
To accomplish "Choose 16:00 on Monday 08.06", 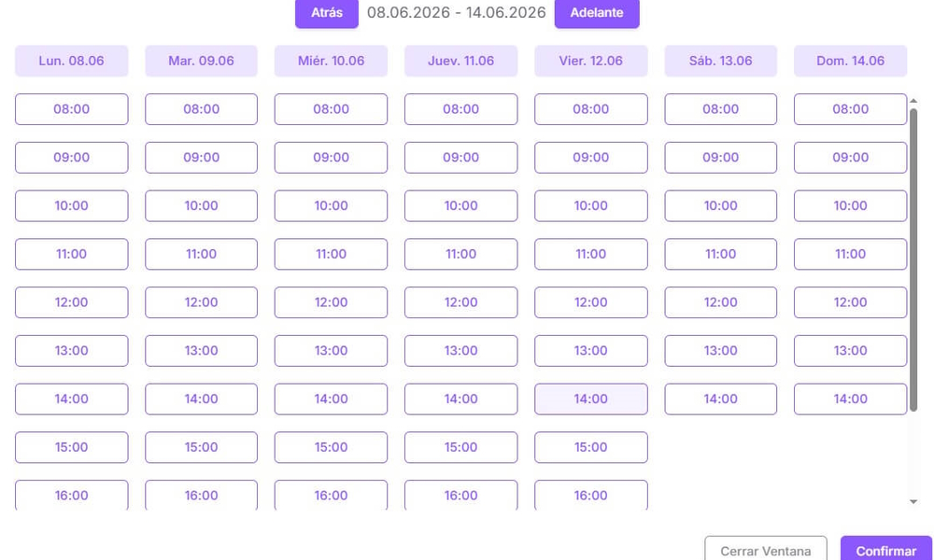I will coord(72,495).
